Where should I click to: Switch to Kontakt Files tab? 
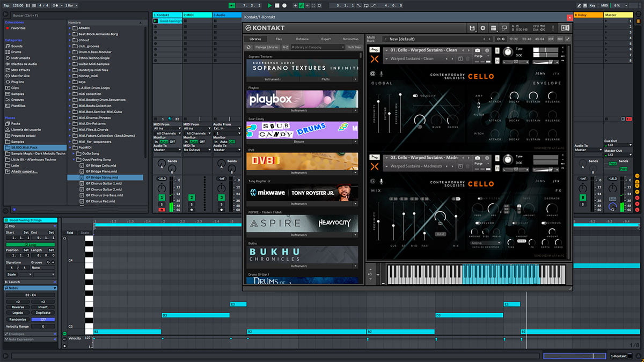(279, 39)
